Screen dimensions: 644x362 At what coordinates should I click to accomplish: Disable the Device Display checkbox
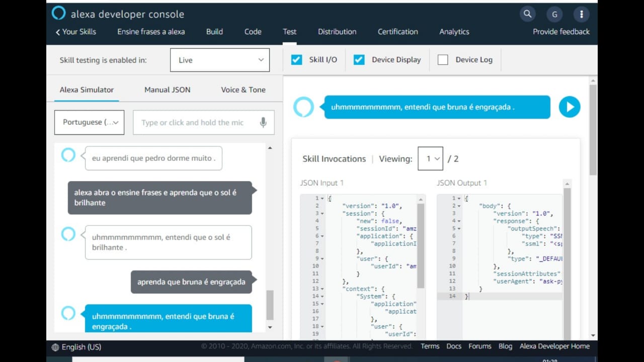[x=359, y=59]
